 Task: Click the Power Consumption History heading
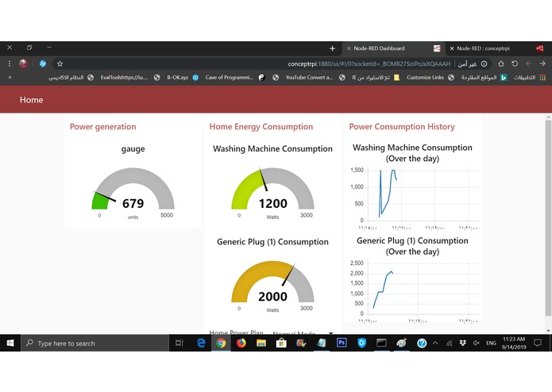click(x=402, y=126)
